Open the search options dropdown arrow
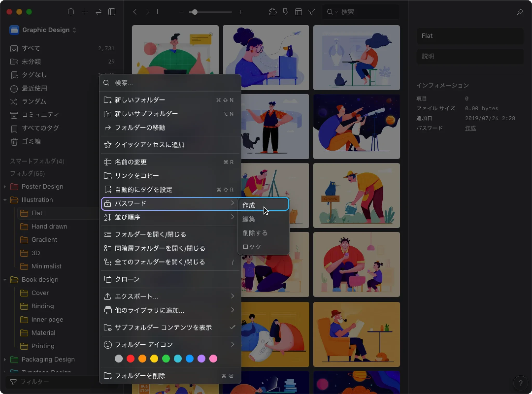Screen dimensions: 532x394 point(336,12)
